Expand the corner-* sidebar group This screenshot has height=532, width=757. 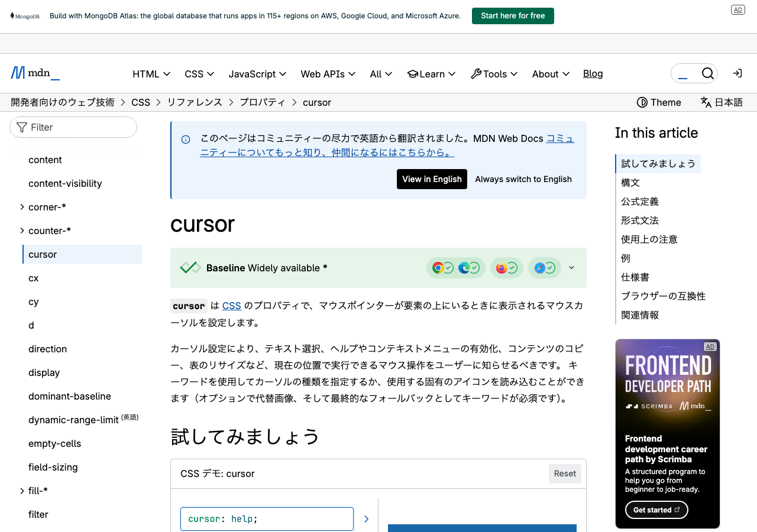(22, 207)
